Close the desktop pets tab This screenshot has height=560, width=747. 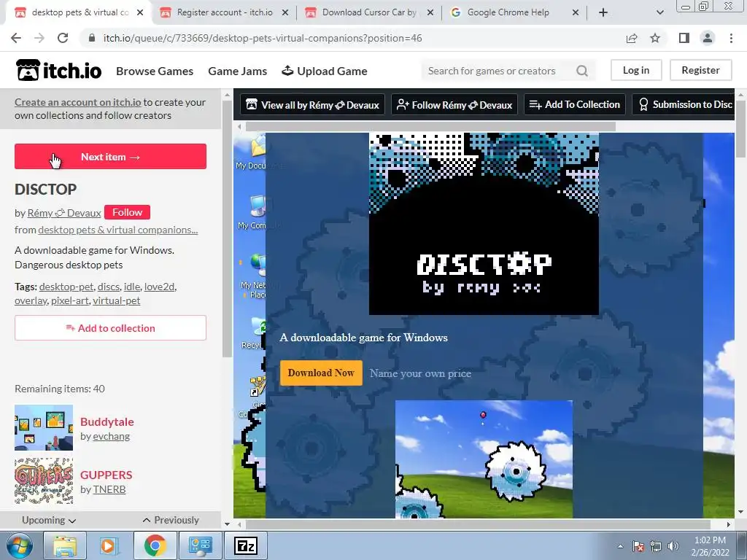(x=139, y=13)
